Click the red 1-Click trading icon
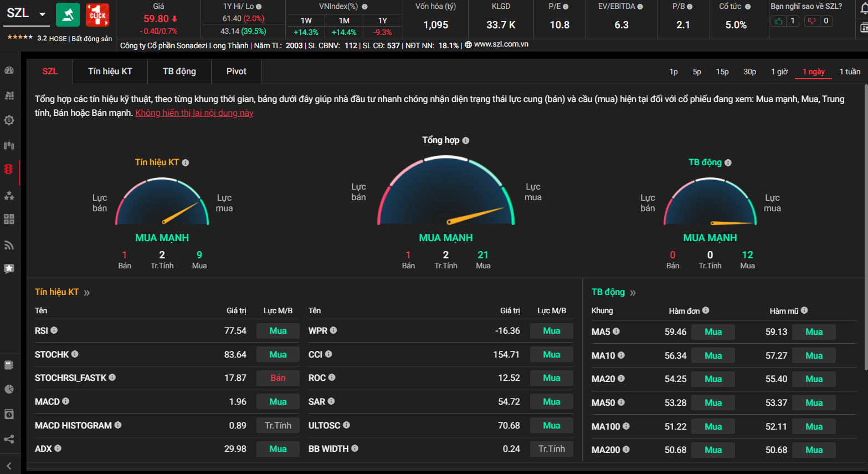Image resolution: width=868 pixels, height=474 pixels. pos(97,15)
